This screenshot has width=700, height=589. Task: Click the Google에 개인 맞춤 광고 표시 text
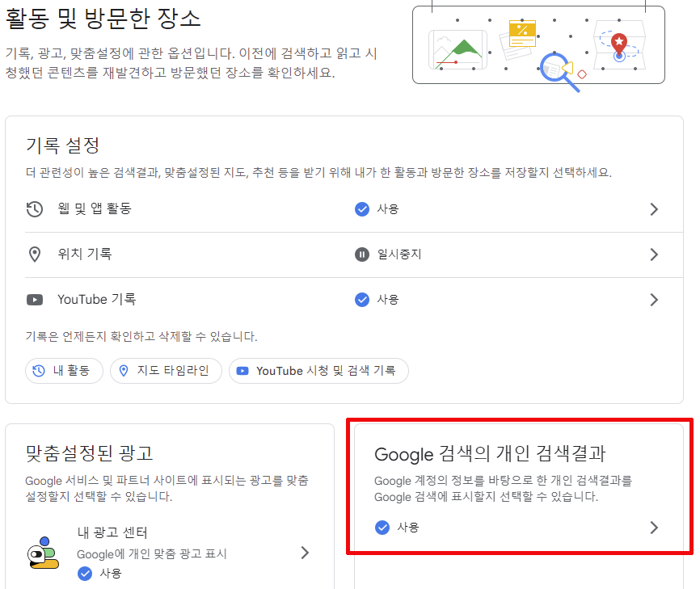coord(152,554)
